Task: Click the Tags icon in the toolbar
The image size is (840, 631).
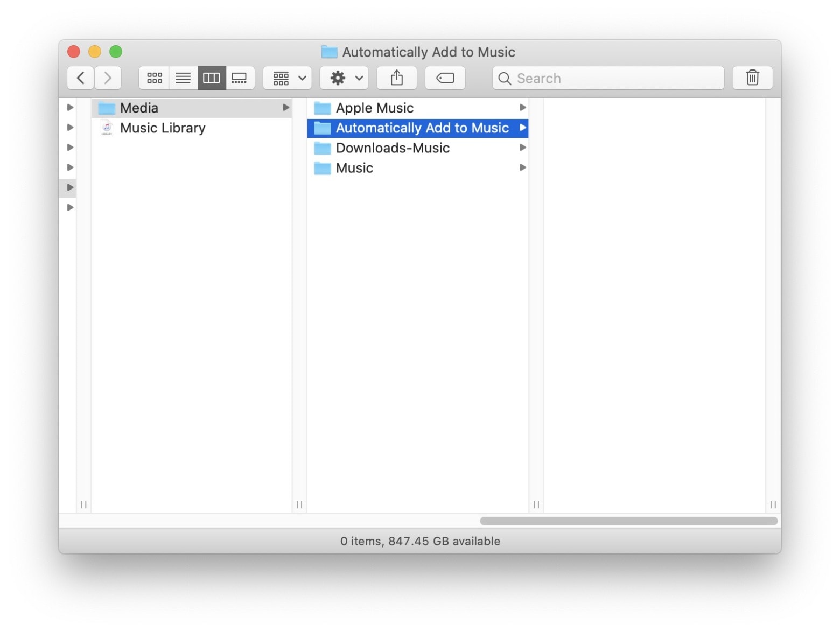Action: pyautogui.click(x=445, y=78)
